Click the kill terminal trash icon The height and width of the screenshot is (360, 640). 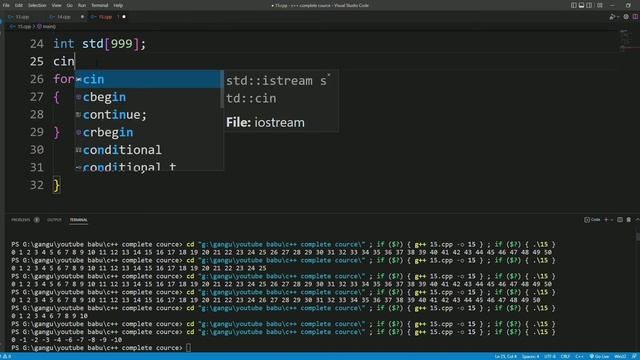point(629,220)
